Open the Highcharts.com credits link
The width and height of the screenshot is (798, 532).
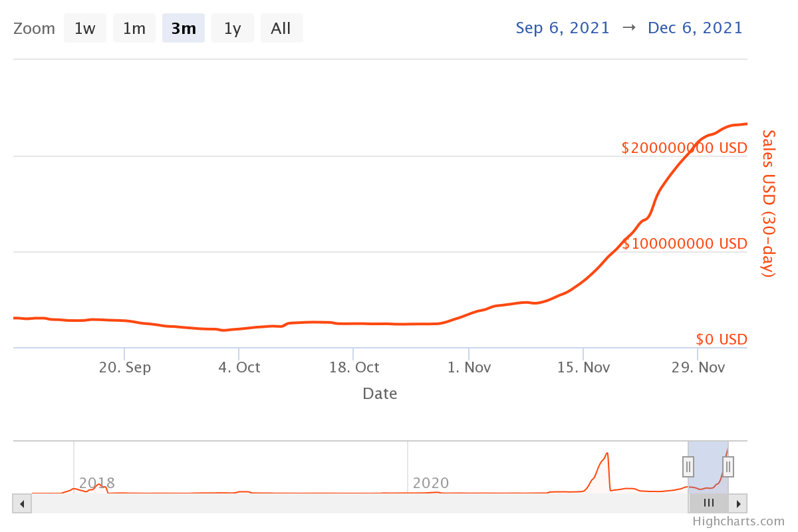738,521
